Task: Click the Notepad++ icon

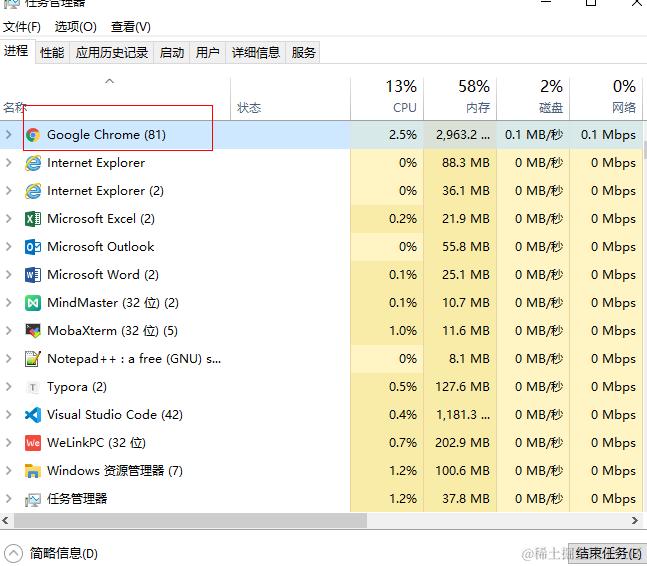Action: [x=33, y=359]
